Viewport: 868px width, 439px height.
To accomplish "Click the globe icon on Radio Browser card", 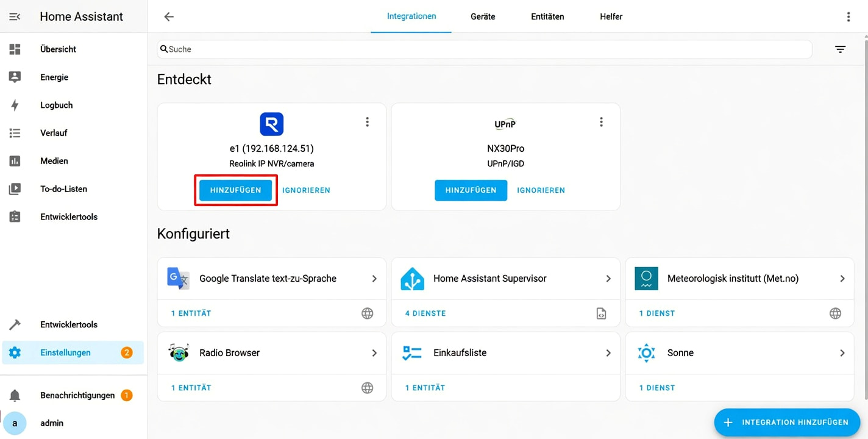I will point(367,388).
